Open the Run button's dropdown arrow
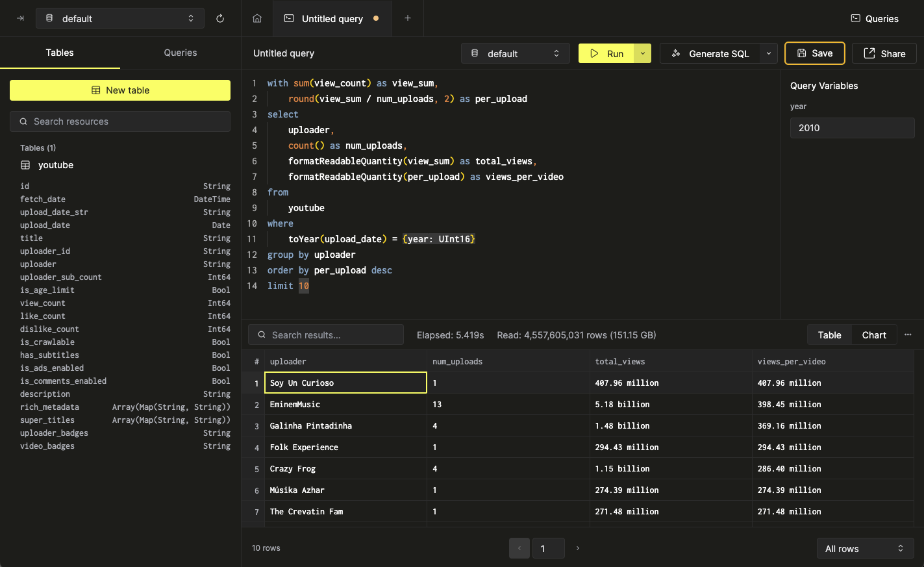This screenshot has height=567, width=924. pyautogui.click(x=642, y=53)
